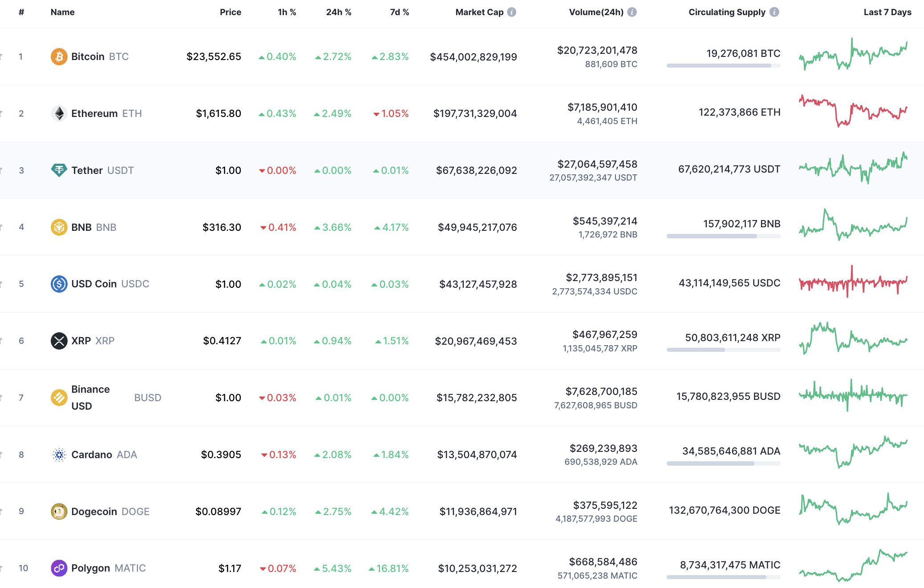The width and height of the screenshot is (924, 588).
Task: Open the Market Cap info tooltip icon
Action: (512, 12)
